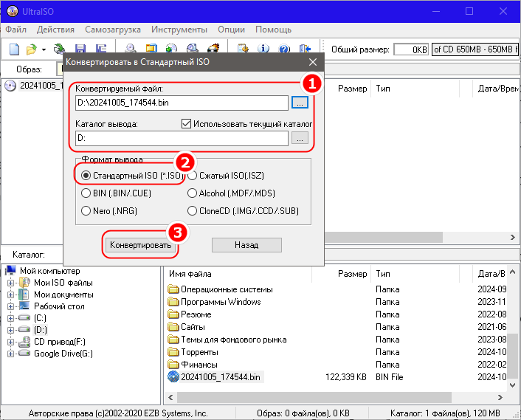
Task: Open the dropdown arrow beside Open icon
Action: 44,50
